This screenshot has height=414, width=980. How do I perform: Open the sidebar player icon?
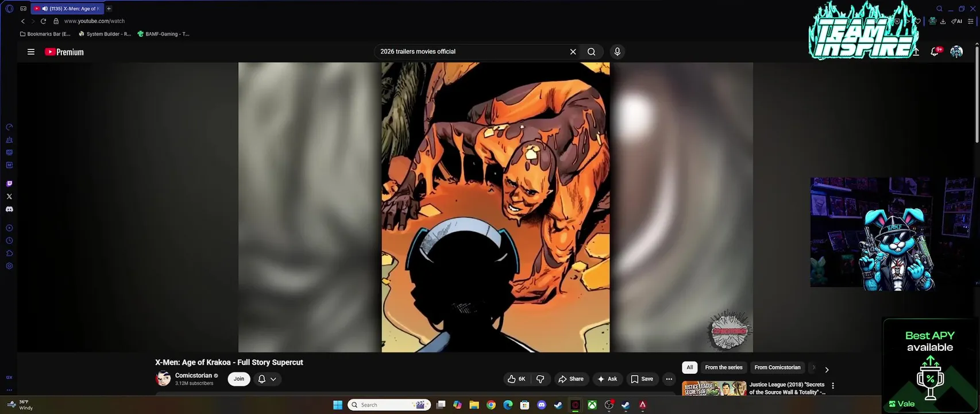(x=9, y=228)
